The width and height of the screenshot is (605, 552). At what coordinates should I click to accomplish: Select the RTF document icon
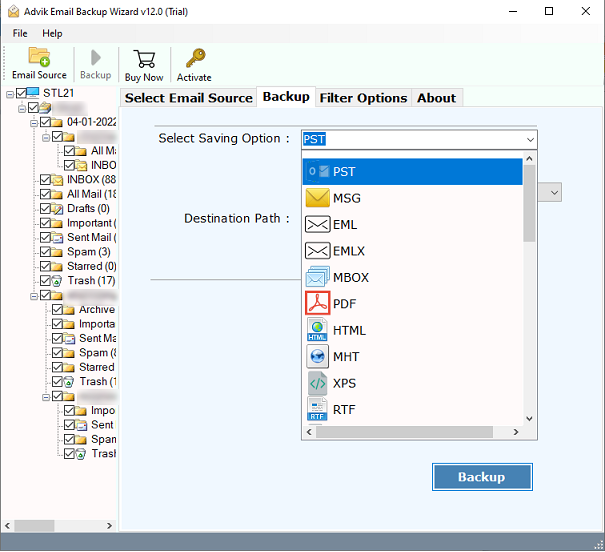pyautogui.click(x=318, y=409)
